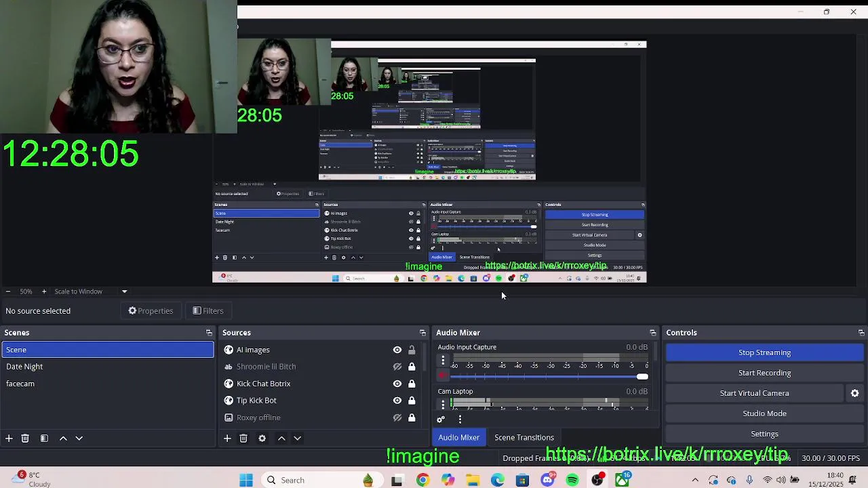This screenshot has height=488, width=868.
Task: Remove selected source with the Sources trash icon
Action: coord(243,439)
